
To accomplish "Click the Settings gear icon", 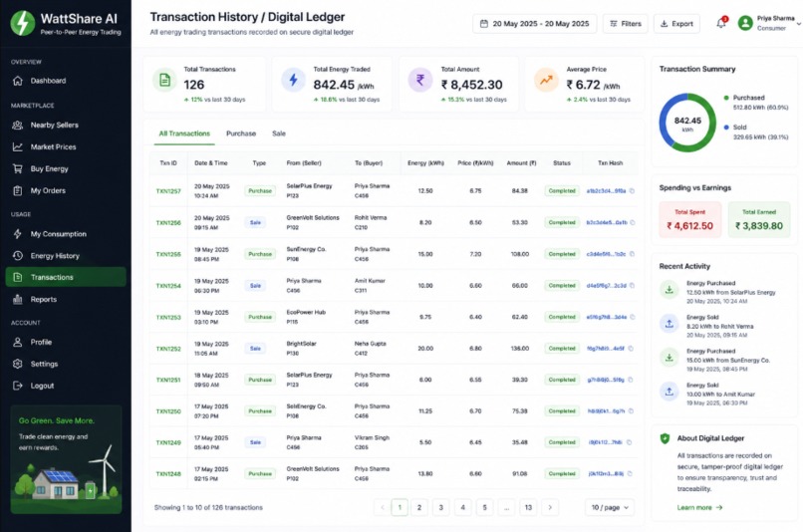I will point(17,364).
